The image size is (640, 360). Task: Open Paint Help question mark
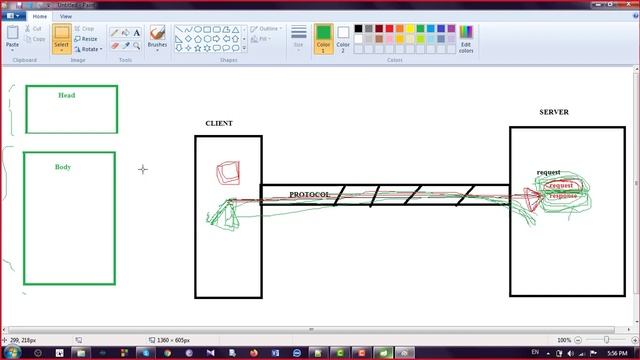point(636,16)
